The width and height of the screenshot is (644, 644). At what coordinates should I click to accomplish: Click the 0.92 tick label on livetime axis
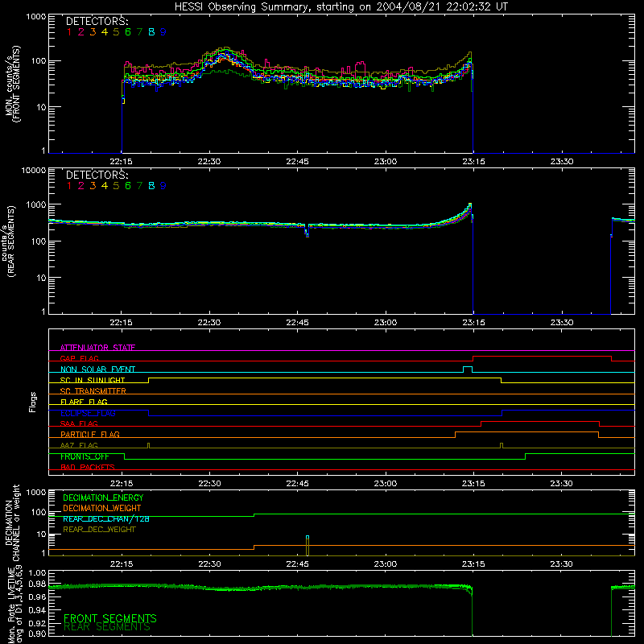pyautogui.click(x=37, y=621)
